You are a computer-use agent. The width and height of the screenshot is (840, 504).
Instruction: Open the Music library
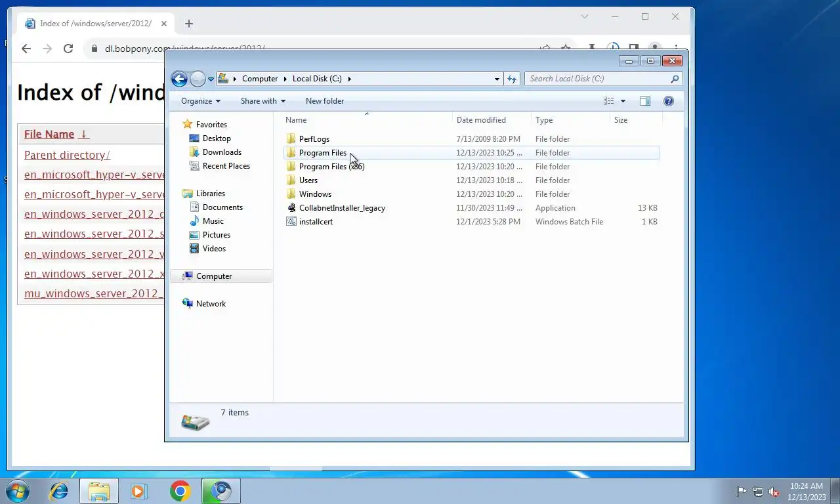213,221
